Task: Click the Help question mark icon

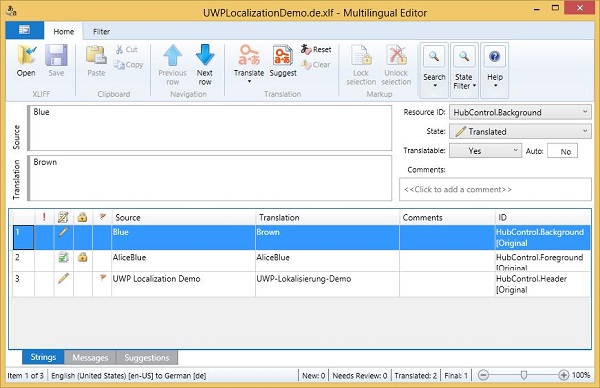Action: pos(494,57)
